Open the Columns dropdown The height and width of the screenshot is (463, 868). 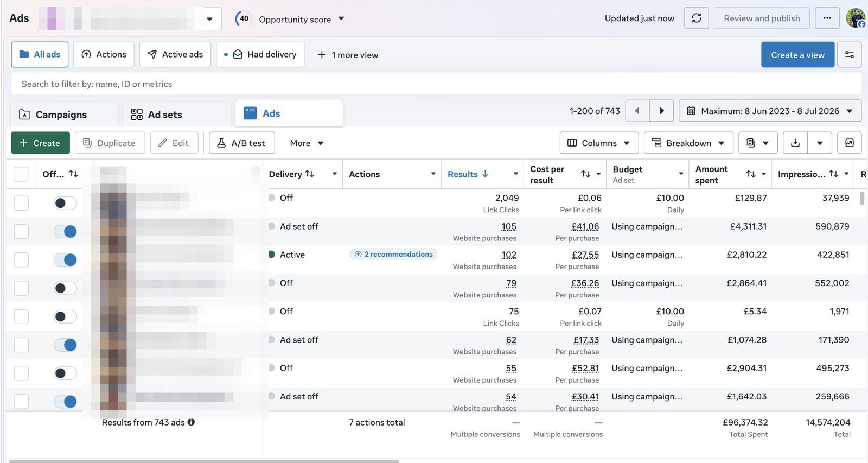tap(599, 143)
